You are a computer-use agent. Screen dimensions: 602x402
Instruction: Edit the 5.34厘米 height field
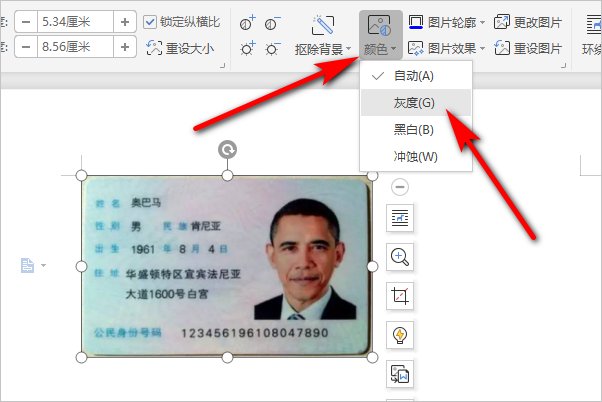click(x=75, y=22)
